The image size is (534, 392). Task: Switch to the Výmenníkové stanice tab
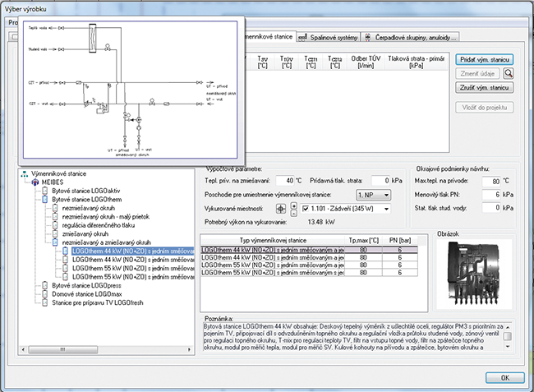[x=269, y=36]
